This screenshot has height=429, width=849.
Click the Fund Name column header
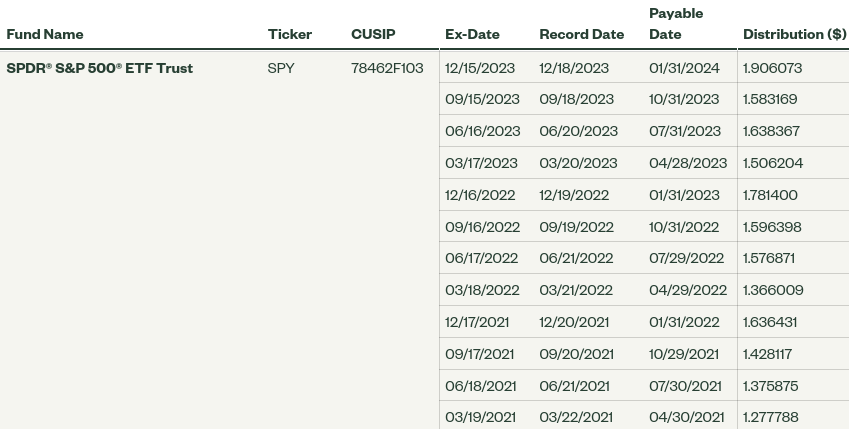(x=45, y=34)
